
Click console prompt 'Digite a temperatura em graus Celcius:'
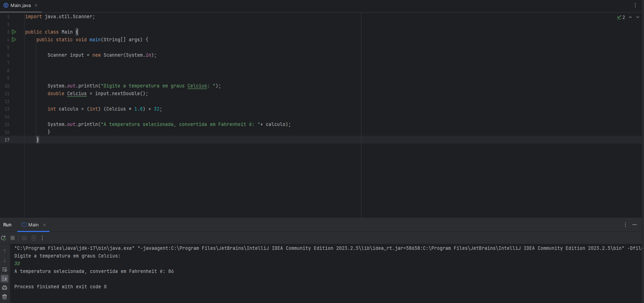click(x=67, y=256)
